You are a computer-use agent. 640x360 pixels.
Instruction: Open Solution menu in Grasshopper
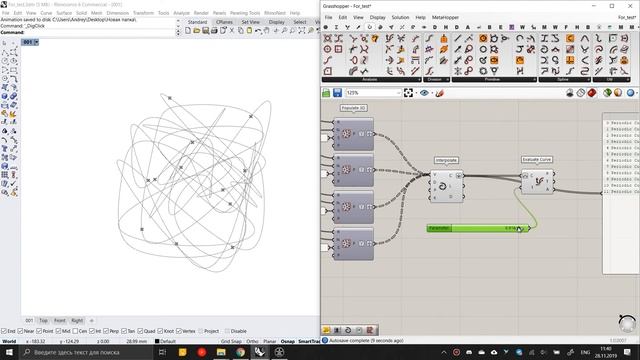tap(400, 18)
